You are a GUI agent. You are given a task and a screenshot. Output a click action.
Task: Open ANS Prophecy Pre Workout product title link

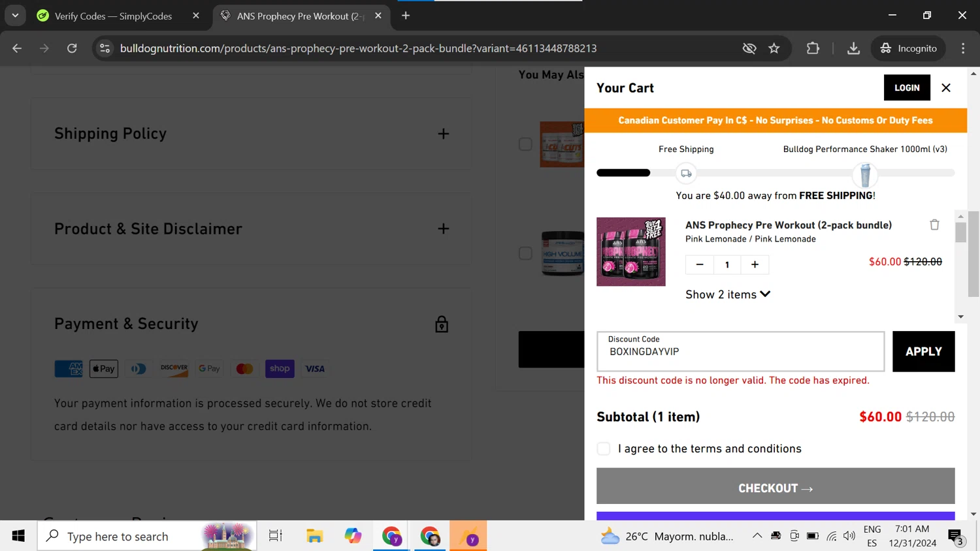pos(788,225)
